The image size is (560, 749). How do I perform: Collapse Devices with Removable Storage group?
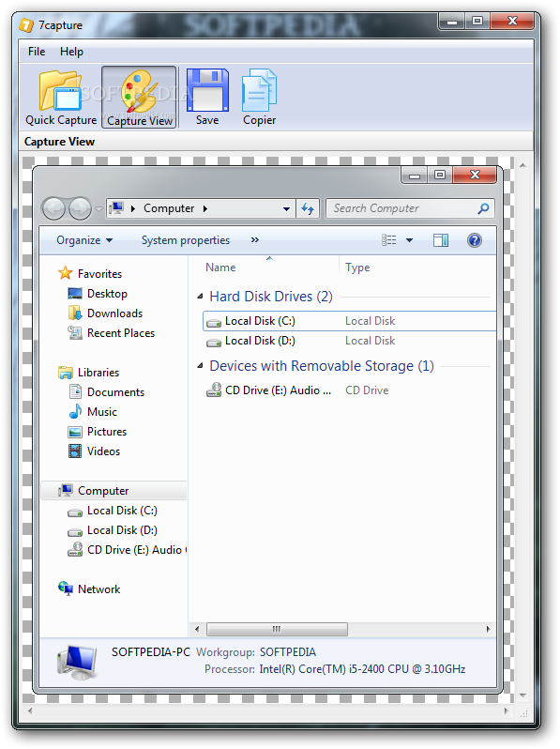tap(201, 366)
